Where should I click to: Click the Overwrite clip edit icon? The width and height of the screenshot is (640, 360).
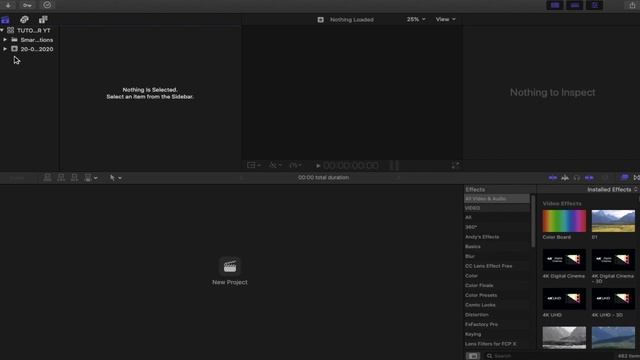tap(88, 178)
